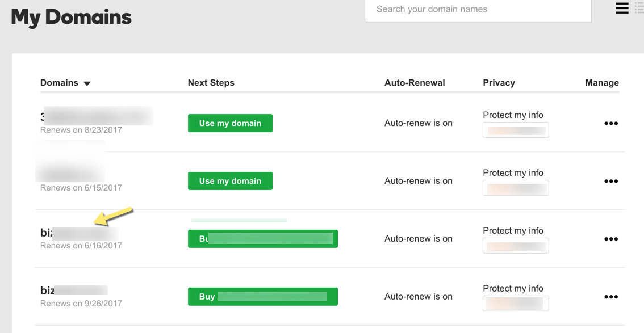This screenshot has height=333, width=644.
Task: Select the Next Steps column header
Action: (x=211, y=82)
